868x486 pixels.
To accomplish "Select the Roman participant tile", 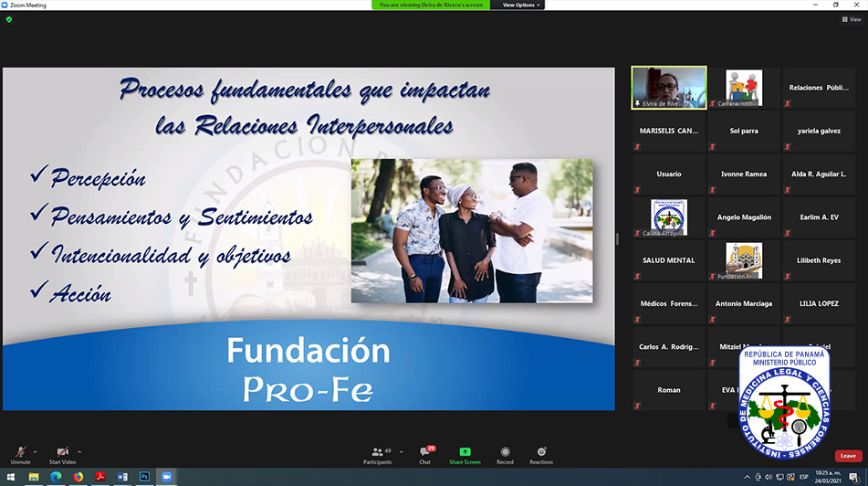I will pyautogui.click(x=669, y=390).
